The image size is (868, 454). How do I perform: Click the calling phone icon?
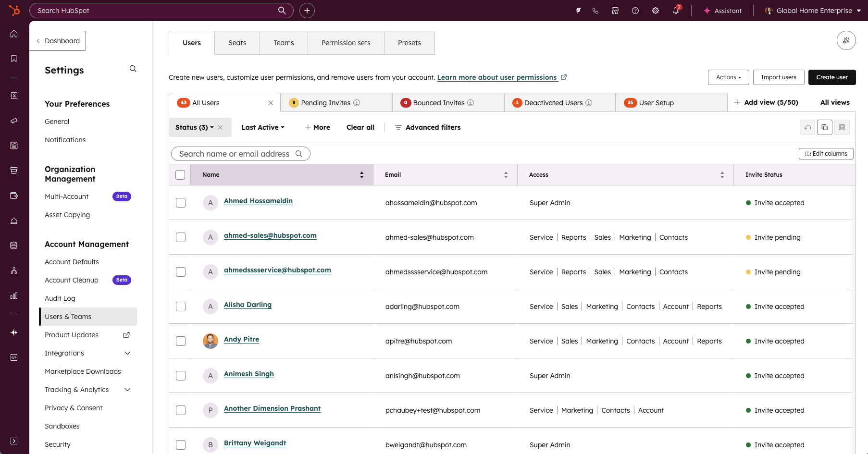595,11
